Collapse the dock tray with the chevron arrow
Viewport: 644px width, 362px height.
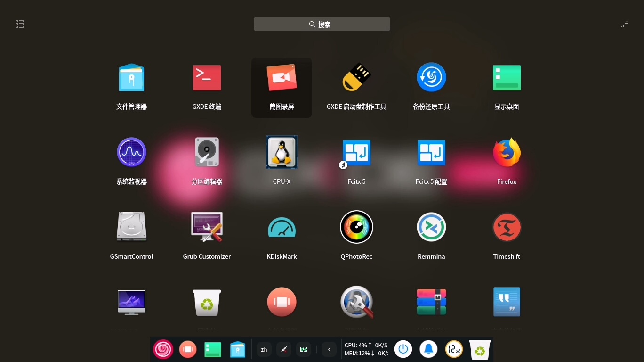[329, 349]
